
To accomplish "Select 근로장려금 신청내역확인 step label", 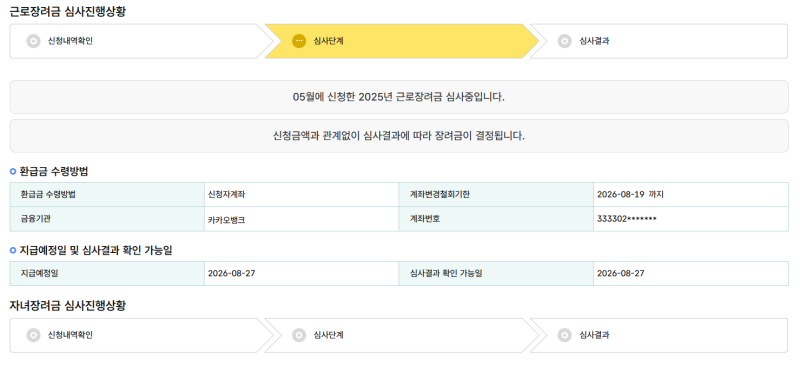I will tap(70, 41).
